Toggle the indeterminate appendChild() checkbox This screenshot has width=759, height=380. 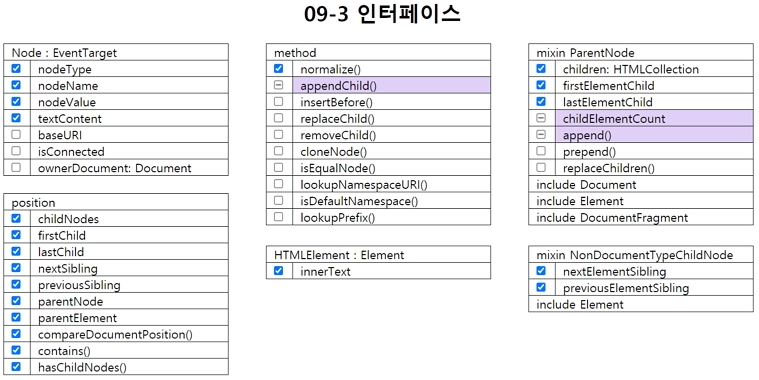coord(278,85)
